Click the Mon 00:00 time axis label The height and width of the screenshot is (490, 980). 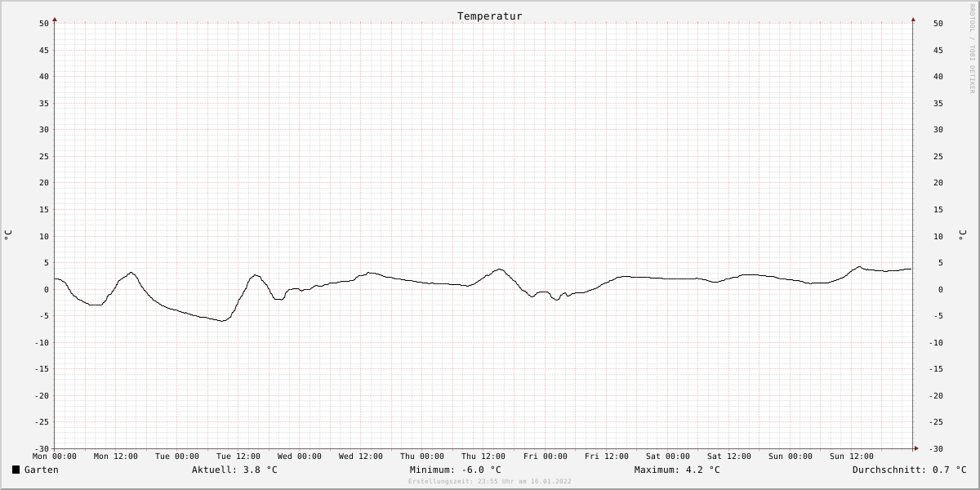(55, 457)
